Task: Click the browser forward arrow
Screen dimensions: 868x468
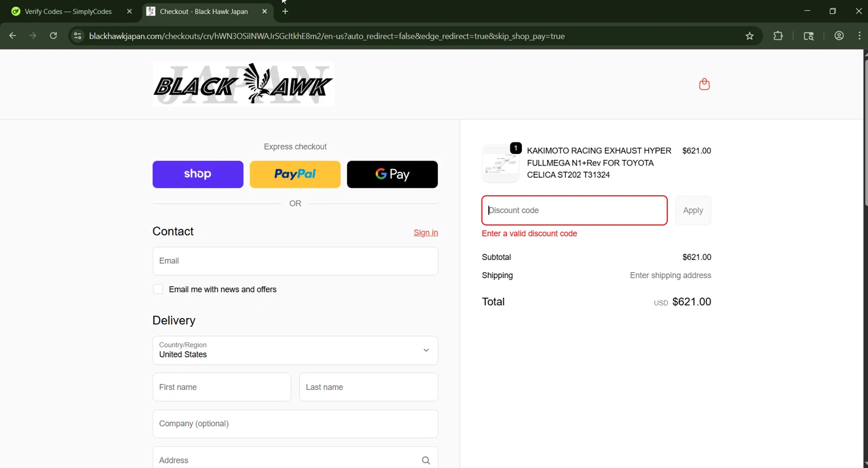Action: 33,36
